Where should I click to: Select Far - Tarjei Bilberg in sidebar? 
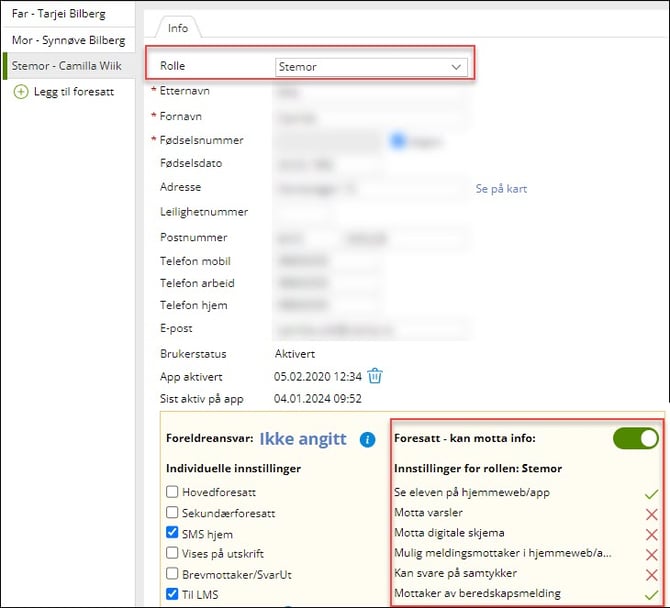click(x=65, y=14)
